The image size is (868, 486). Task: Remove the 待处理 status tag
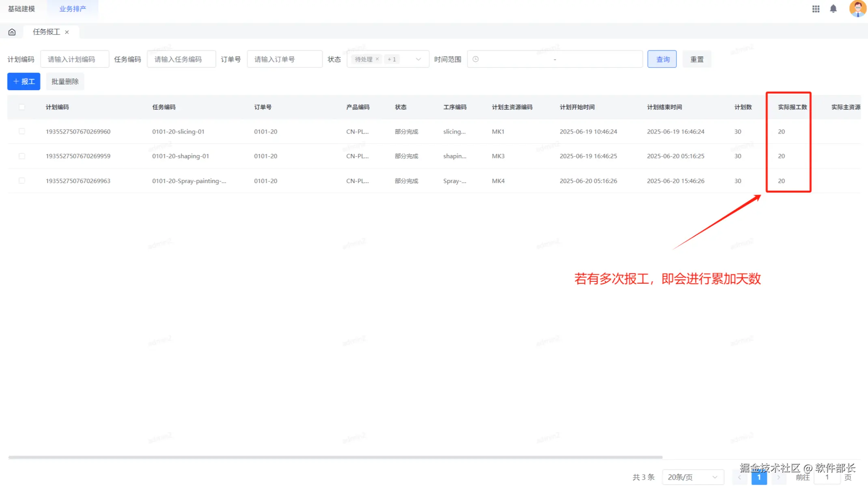(377, 59)
